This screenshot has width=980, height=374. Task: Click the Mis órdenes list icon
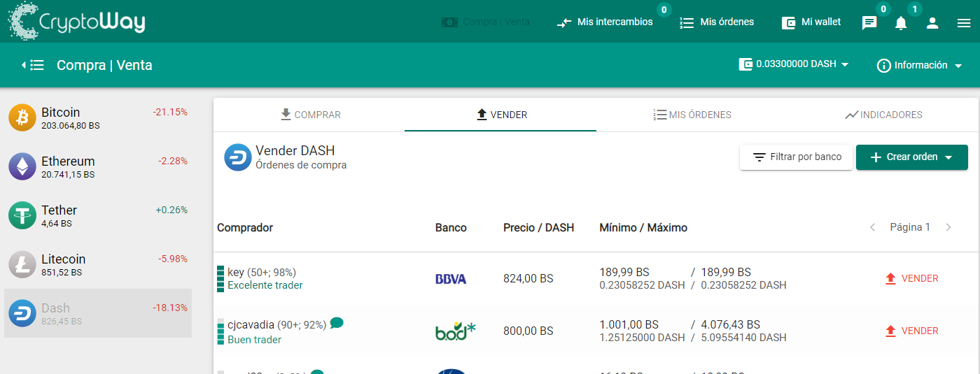687,22
